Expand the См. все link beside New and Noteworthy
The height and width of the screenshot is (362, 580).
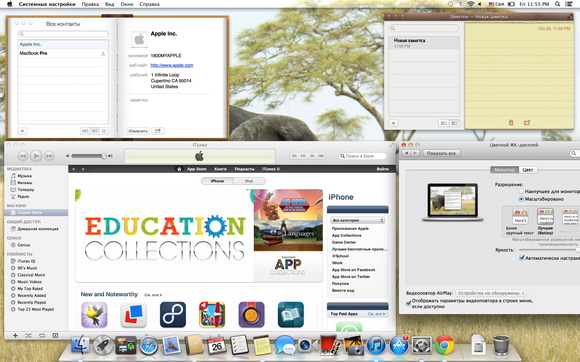pyautogui.click(x=153, y=295)
